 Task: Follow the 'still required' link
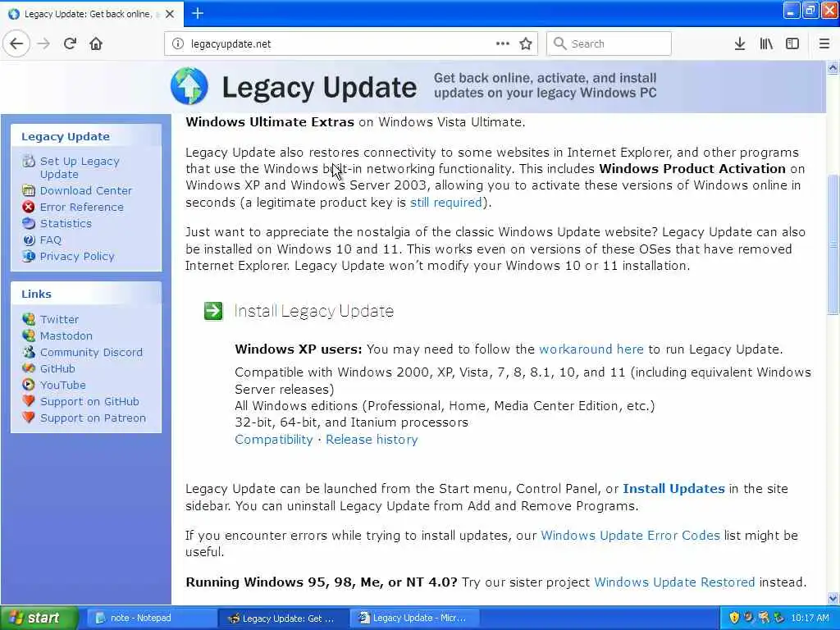pyautogui.click(x=445, y=203)
